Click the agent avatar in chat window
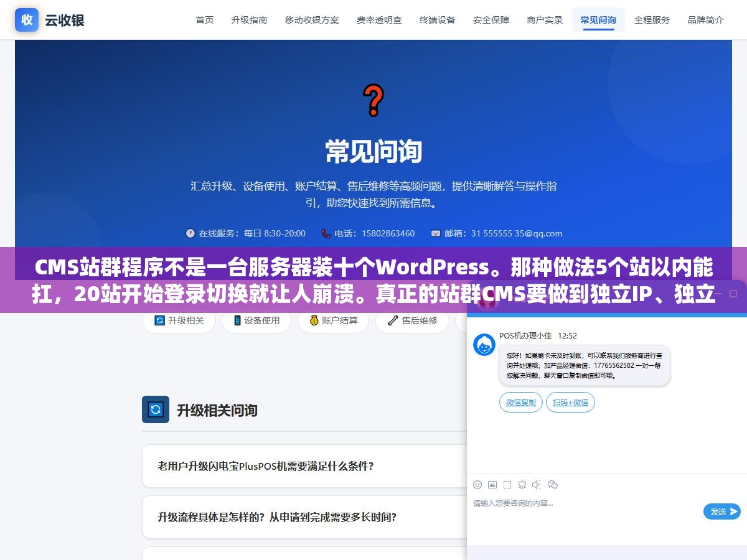This screenshot has height=560, width=747. click(484, 345)
